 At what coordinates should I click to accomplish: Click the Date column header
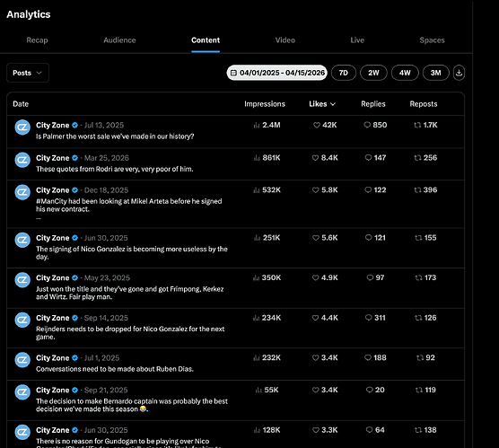pos(21,104)
